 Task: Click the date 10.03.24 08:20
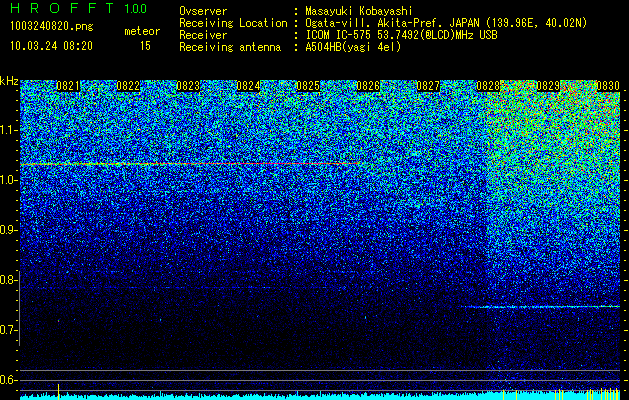(x=51, y=46)
